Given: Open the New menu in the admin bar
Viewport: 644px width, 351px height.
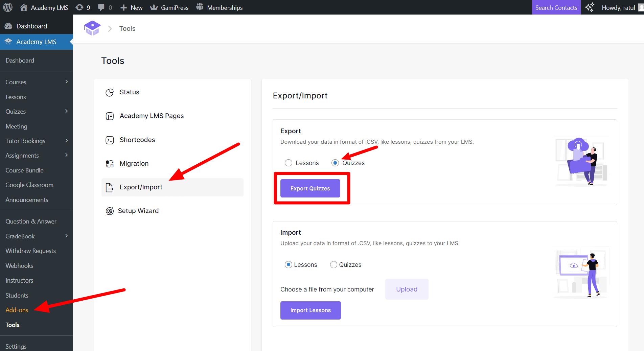Looking at the screenshot, I should coord(131,7).
